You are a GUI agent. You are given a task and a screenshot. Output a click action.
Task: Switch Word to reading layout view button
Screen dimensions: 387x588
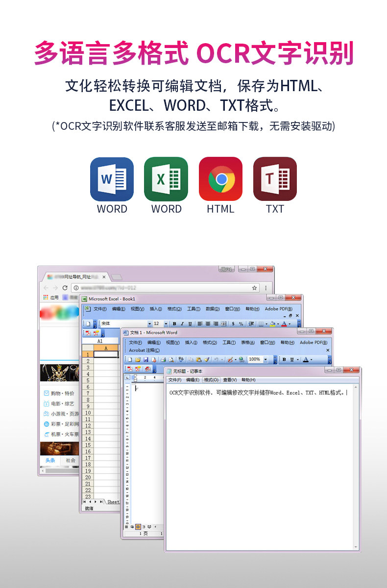tap(149, 527)
